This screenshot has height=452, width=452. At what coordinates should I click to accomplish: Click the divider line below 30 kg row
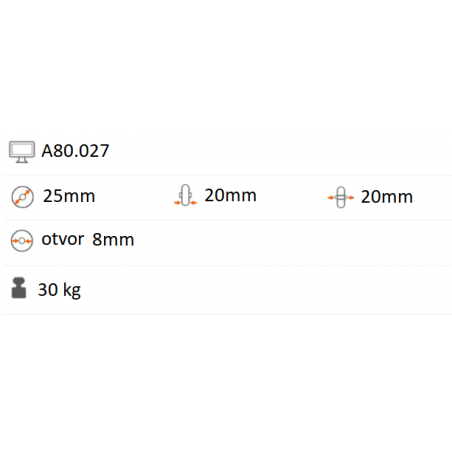coord(227,314)
